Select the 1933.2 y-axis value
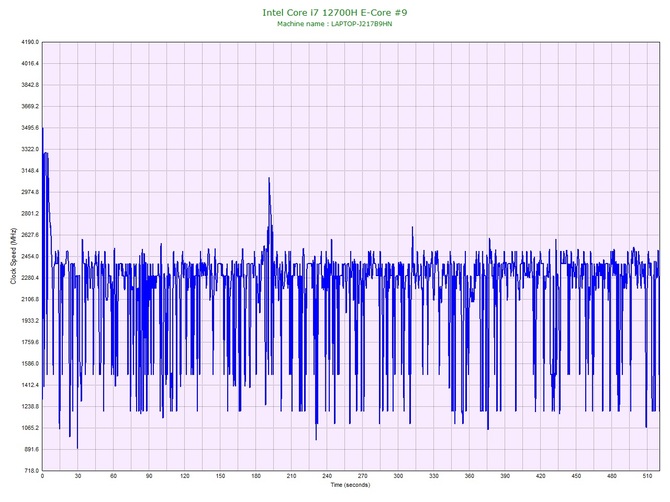Image resolution: width=670 pixels, height=502 pixels. pos(30,321)
